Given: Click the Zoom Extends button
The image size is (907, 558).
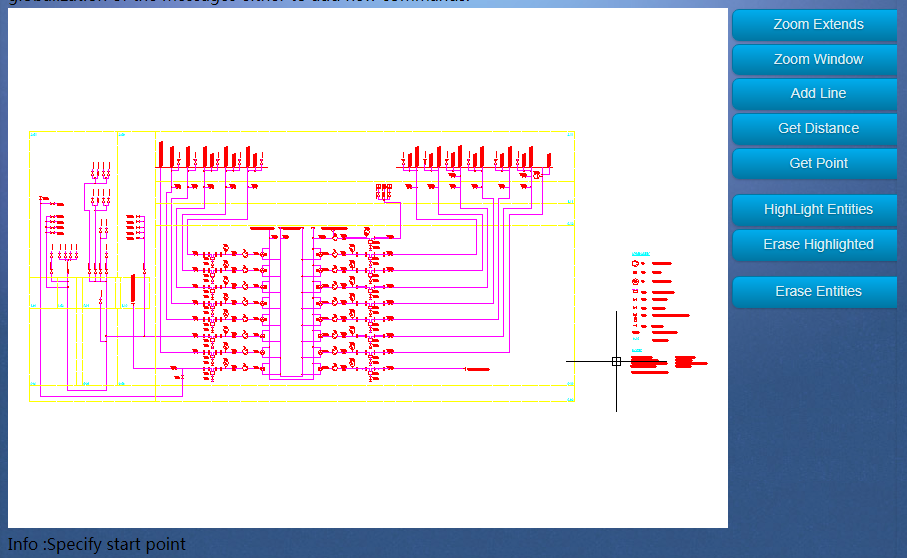Looking at the screenshot, I should click(817, 25).
